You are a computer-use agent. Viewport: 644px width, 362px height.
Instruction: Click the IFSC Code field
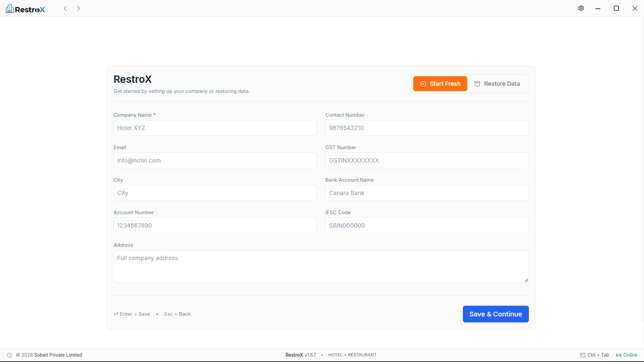427,226
